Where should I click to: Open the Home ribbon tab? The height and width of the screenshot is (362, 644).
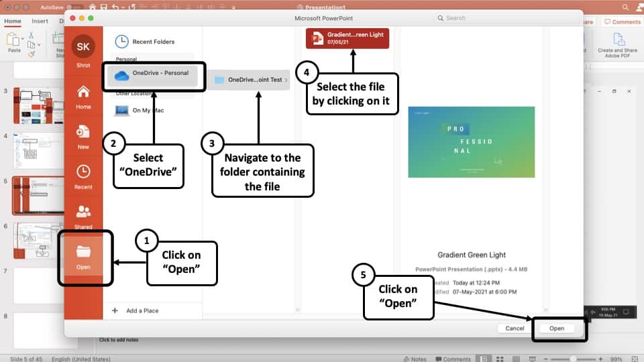click(13, 21)
